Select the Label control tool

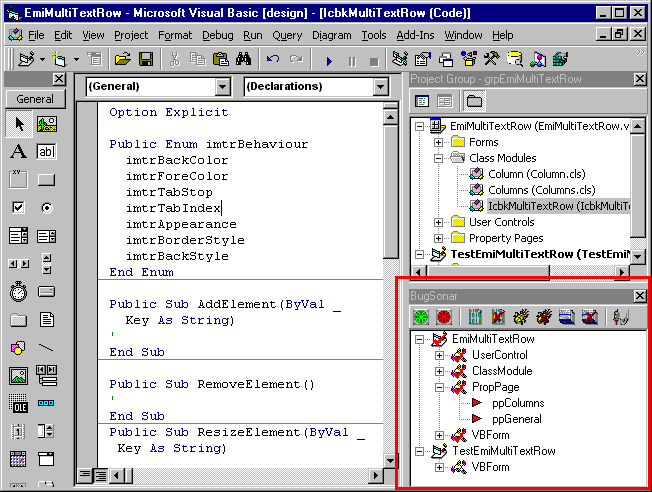[x=19, y=151]
